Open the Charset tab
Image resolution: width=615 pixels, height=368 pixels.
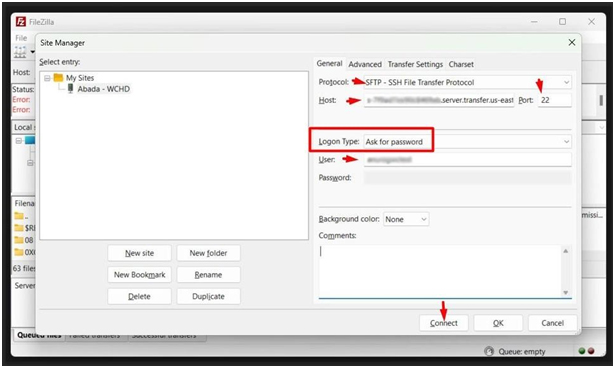(461, 64)
